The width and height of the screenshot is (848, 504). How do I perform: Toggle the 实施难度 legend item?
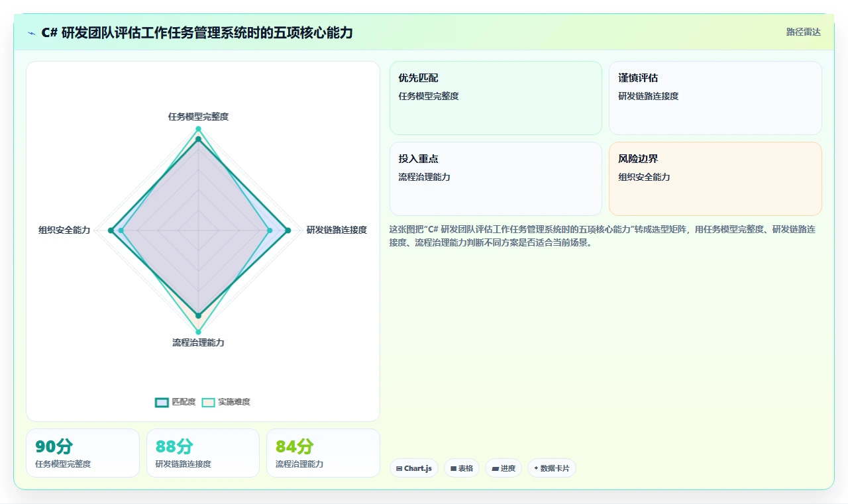coord(226,402)
